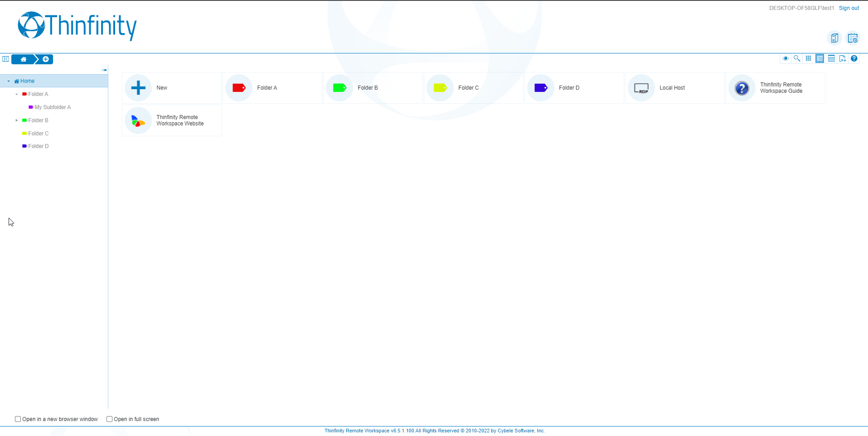Open the yellow Folder C tile
This screenshot has width=868, height=436.
[474, 88]
